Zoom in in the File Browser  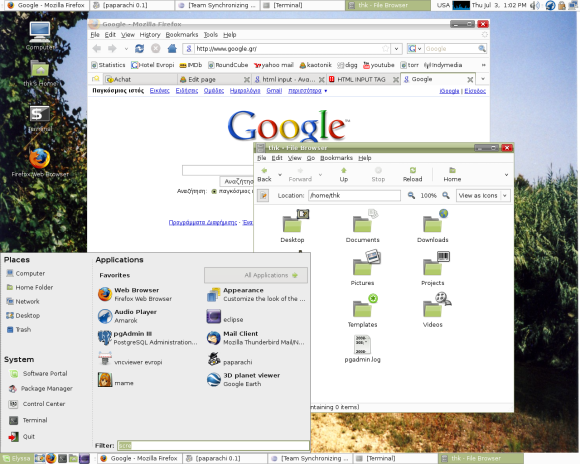[446, 195]
